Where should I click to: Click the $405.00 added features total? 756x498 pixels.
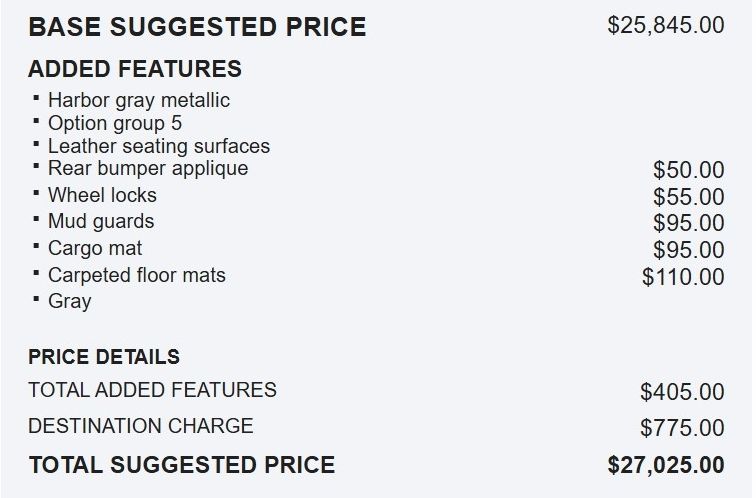pos(682,391)
